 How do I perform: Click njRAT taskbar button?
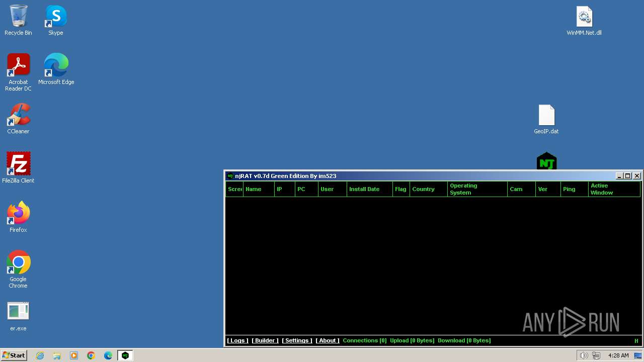coord(125,355)
